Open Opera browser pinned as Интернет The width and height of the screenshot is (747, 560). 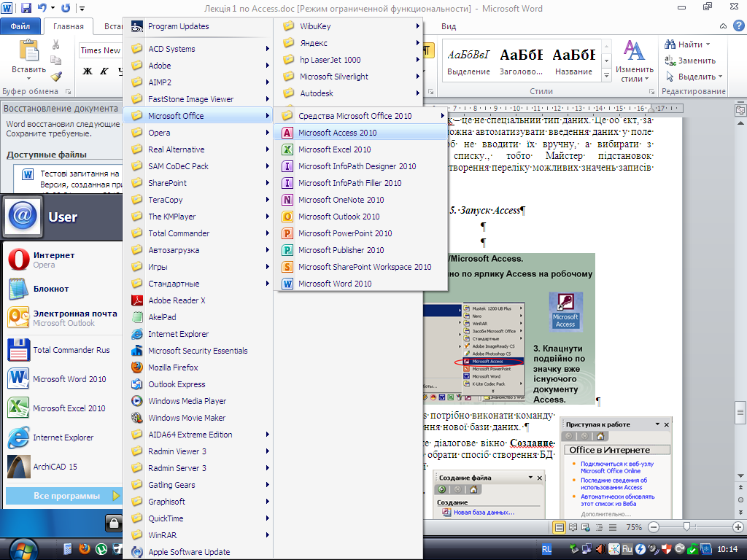click(62, 260)
